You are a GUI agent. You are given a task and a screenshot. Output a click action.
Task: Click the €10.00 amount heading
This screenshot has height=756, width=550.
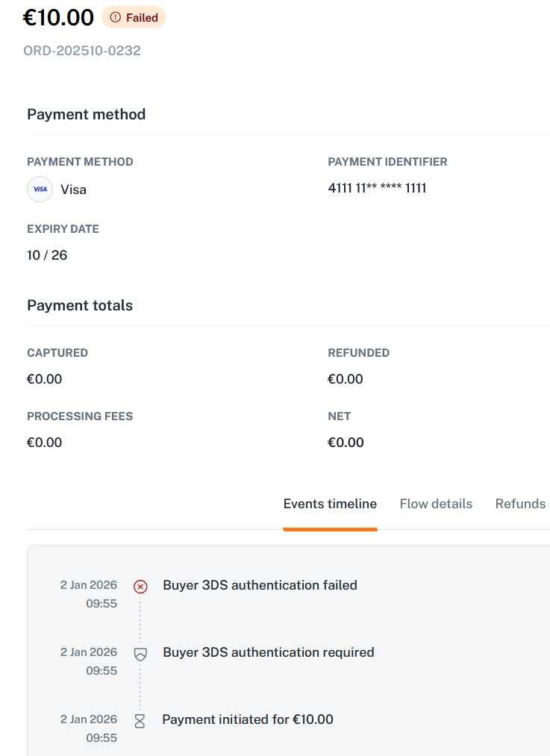coord(56,17)
